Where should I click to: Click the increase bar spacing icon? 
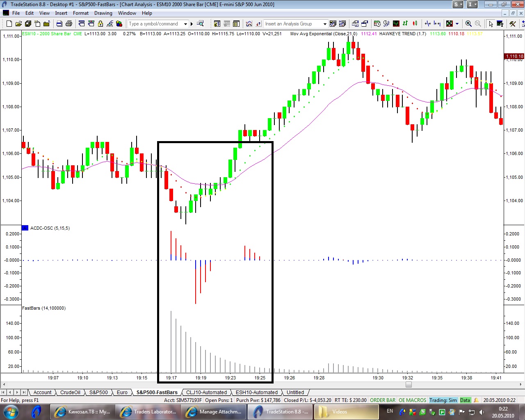coord(437,24)
